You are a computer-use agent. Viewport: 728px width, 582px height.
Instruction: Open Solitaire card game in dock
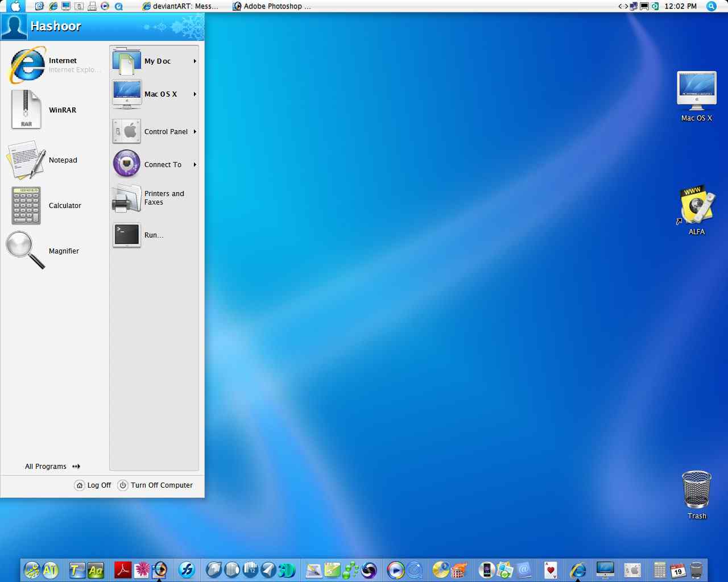[x=550, y=569]
